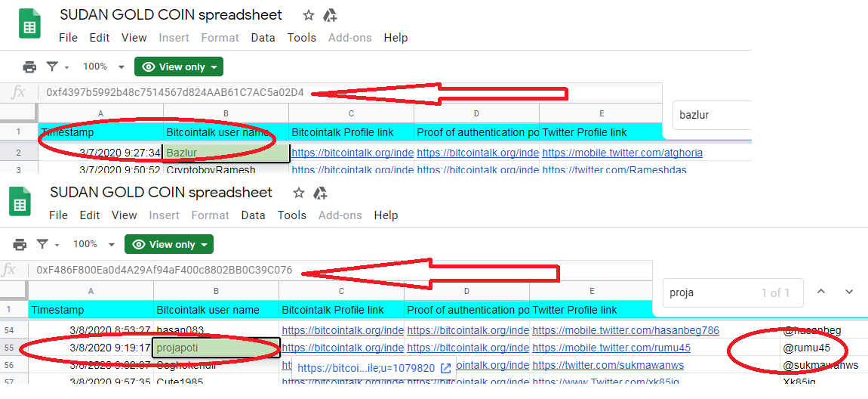The height and width of the screenshot is (399, 868).
Task: Open the mobile.twitter.com/hasanbeg786 link
Action: [x=626, y=331]
